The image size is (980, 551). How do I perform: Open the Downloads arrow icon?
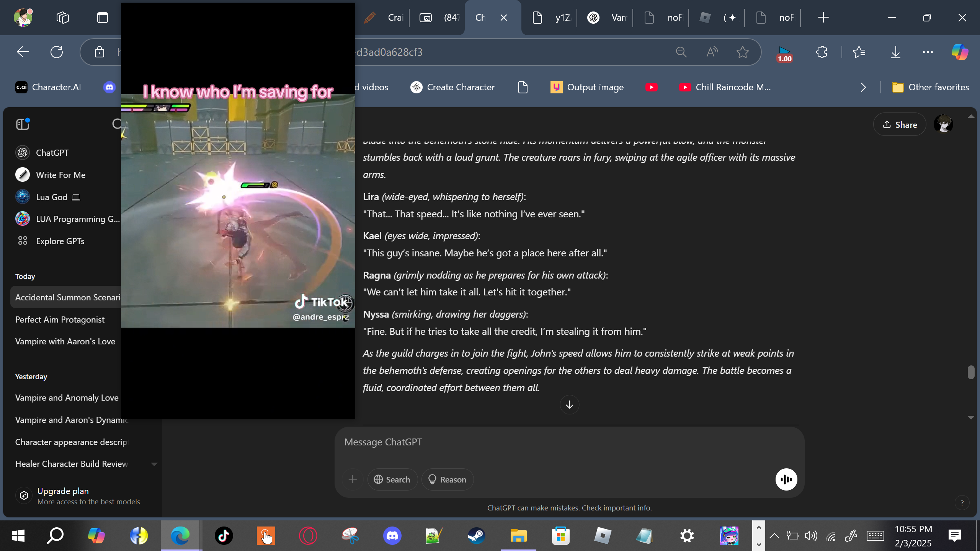click(896, 52)
